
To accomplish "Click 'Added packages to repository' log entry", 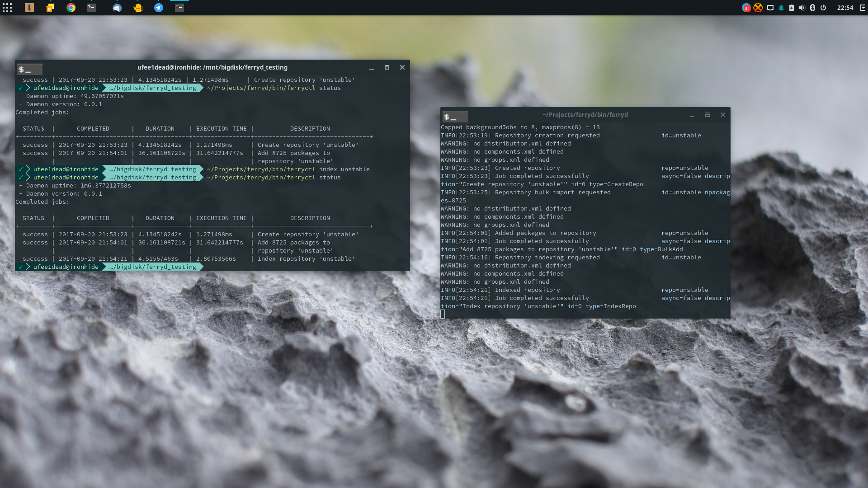I will point(546,233).
